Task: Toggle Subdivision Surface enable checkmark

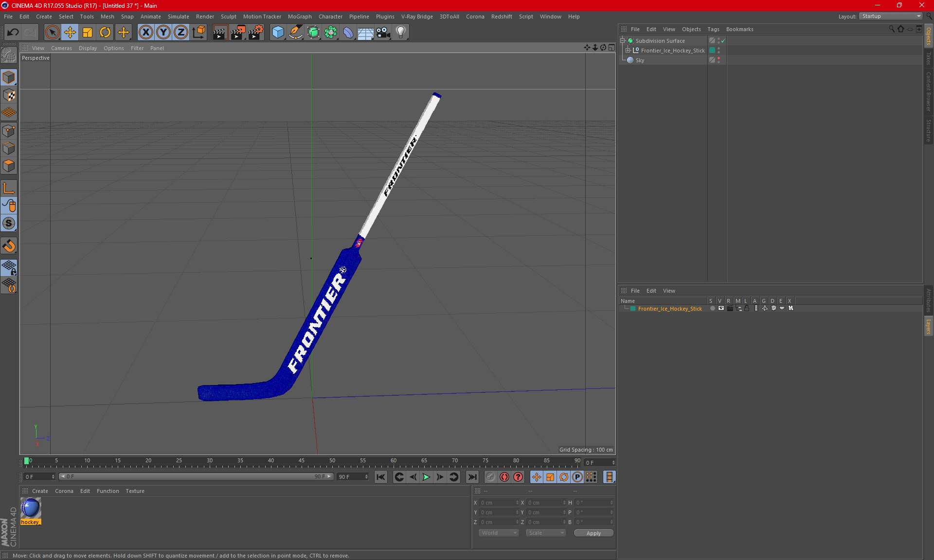Action: tap(723, 41)
